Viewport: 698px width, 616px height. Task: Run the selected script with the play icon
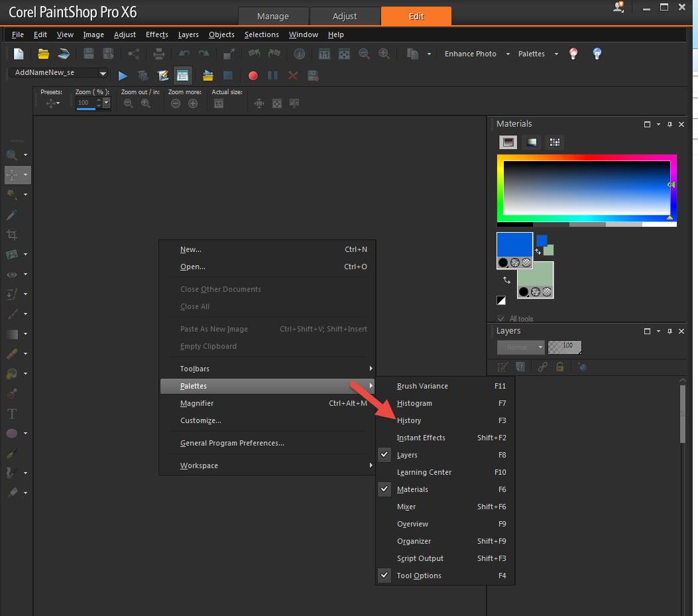123,76
